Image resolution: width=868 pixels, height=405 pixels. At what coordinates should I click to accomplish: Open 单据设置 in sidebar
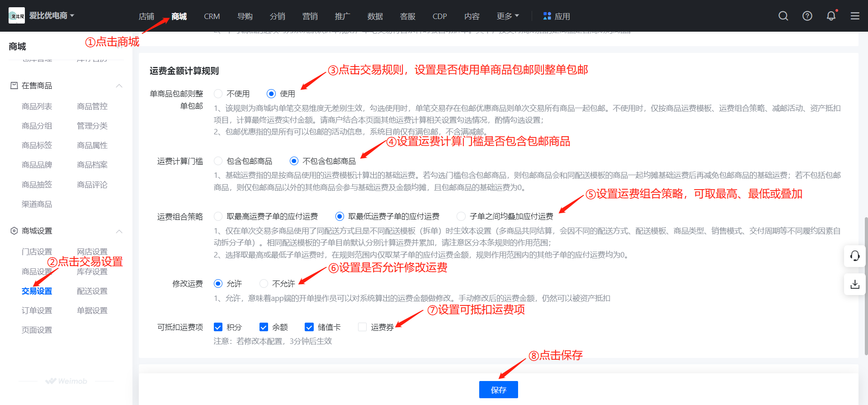click(x=92, y=310)
